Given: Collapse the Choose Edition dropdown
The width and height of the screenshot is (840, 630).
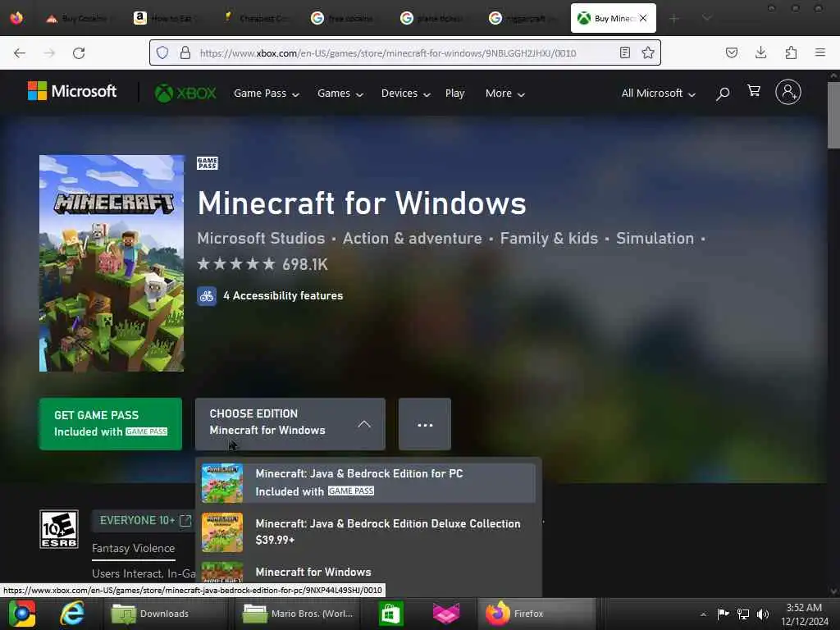Looking at the screenshot, I should [290, 424].
